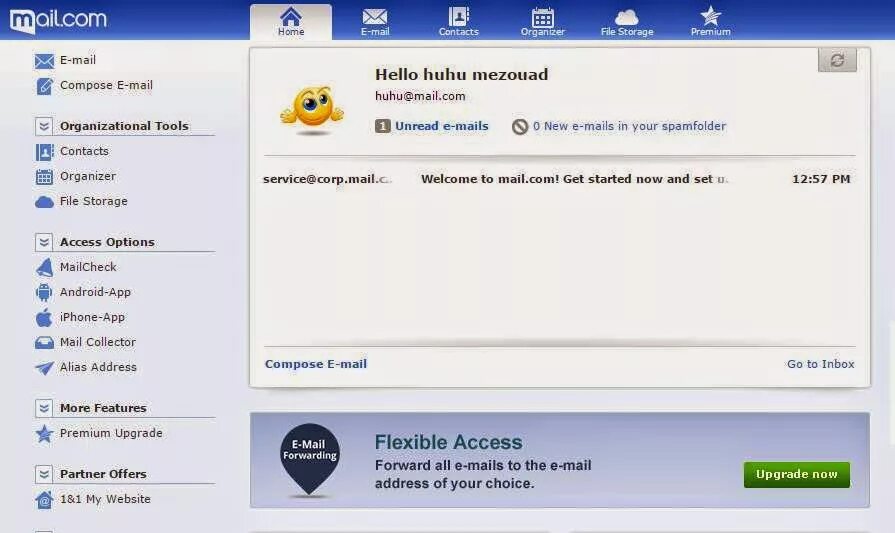Click the Partner Offers heading text

click(x=103, y=474)
